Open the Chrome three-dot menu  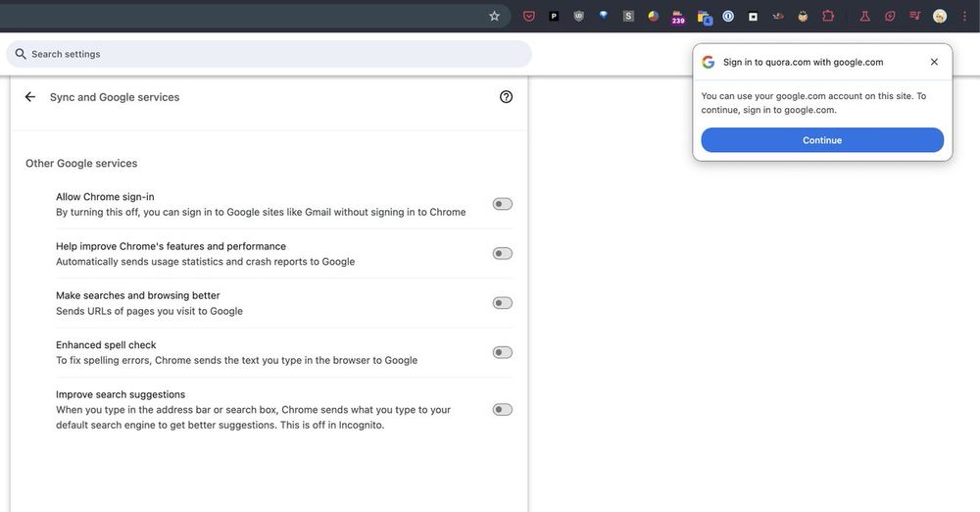point(964,17)
